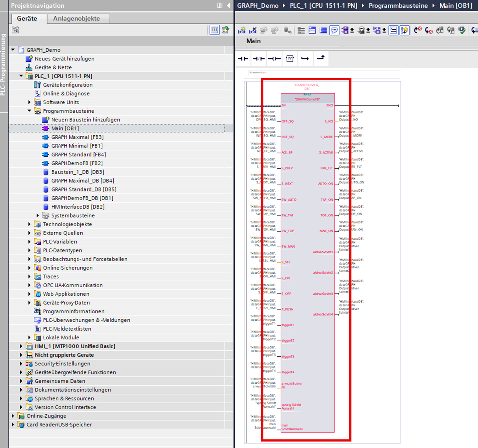The height and width of the screenshot is (448, 478).
Task: Collapse the Projektnavigation panel with arrow
Action: coord(229,6)
